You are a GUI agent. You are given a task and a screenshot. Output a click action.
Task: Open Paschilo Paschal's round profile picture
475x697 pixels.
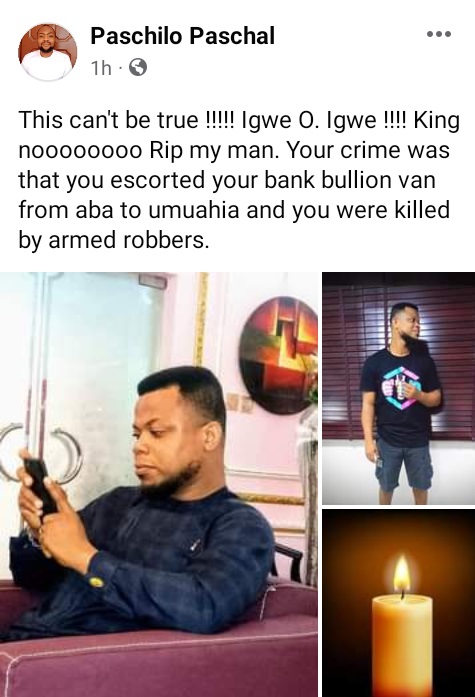(48, 52)
